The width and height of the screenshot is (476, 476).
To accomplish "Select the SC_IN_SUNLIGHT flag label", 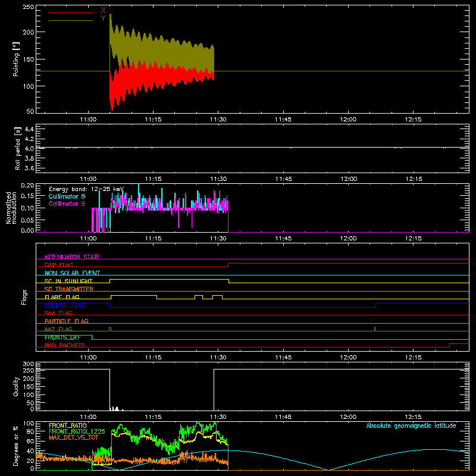I will (68, 281).
